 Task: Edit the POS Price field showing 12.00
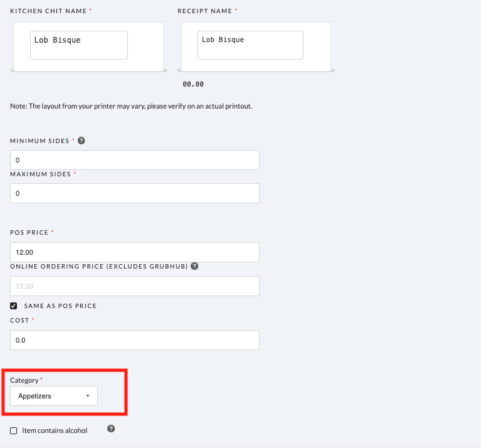135,252
